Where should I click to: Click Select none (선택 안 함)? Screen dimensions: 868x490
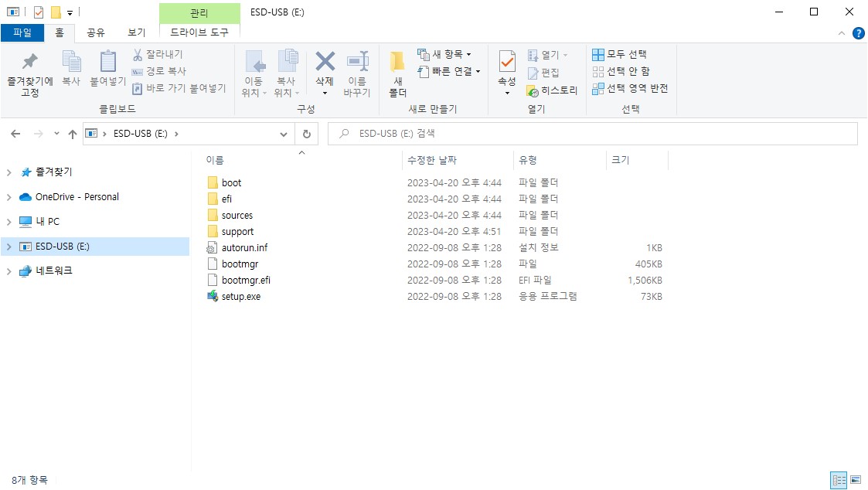pos(621,71)
